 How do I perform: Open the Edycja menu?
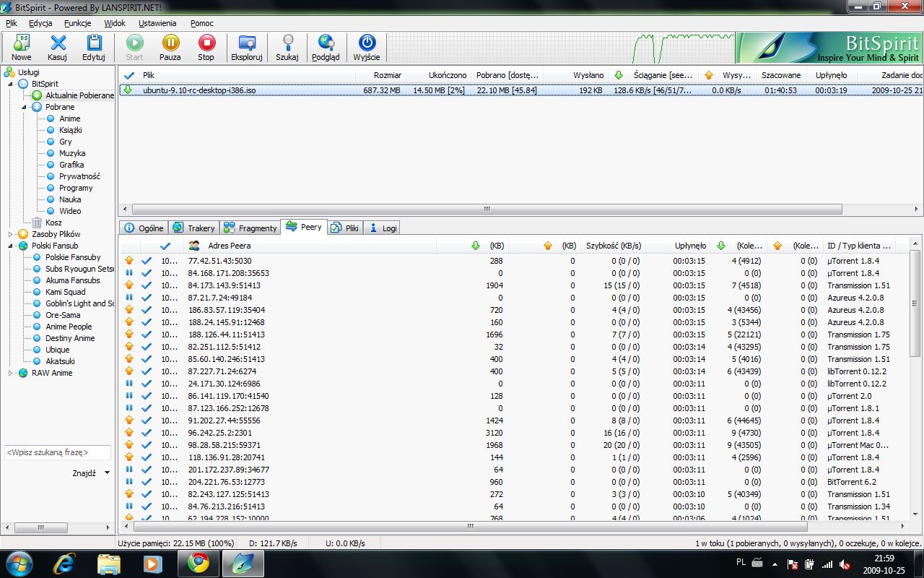(x=40, y=23)
